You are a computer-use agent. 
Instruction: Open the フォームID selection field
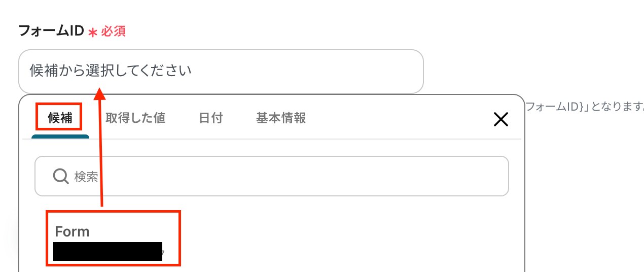(x=221, y=72)
